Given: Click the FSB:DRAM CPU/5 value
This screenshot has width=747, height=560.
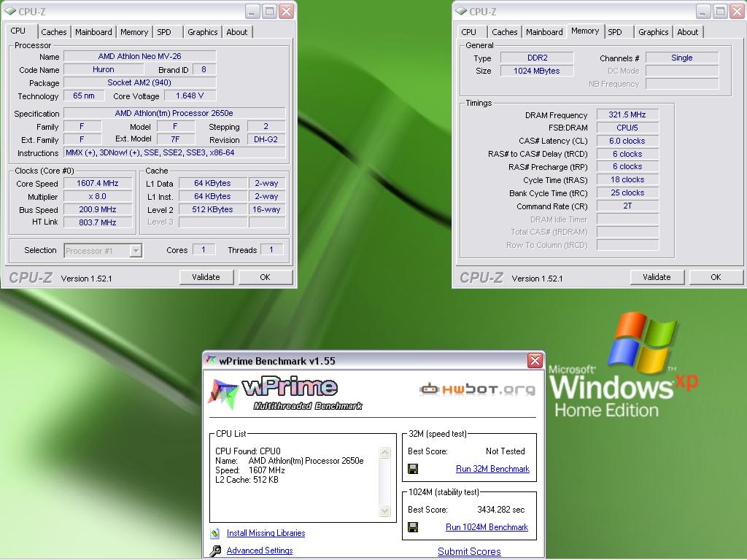Looking at the screenshot, I should point(627,128).
